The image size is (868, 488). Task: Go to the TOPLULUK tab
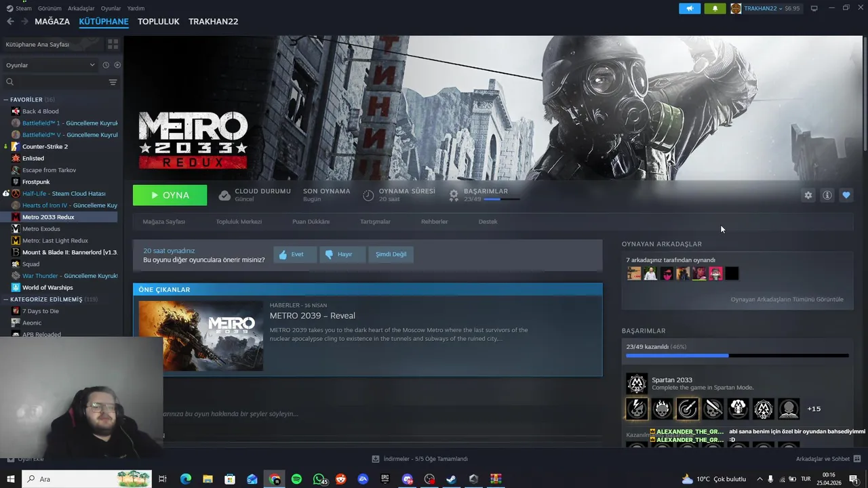tap(159, 22)
